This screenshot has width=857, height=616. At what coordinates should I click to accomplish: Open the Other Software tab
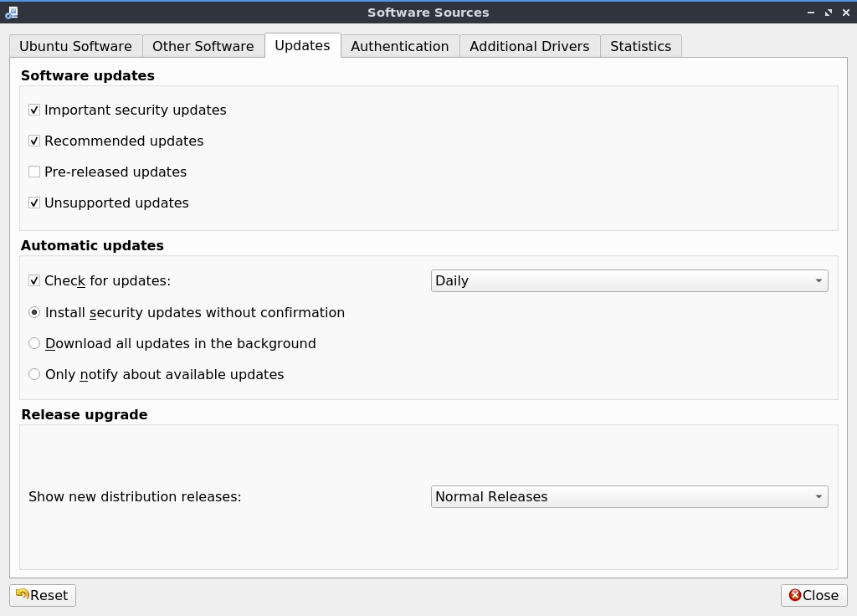click(203, 46)
